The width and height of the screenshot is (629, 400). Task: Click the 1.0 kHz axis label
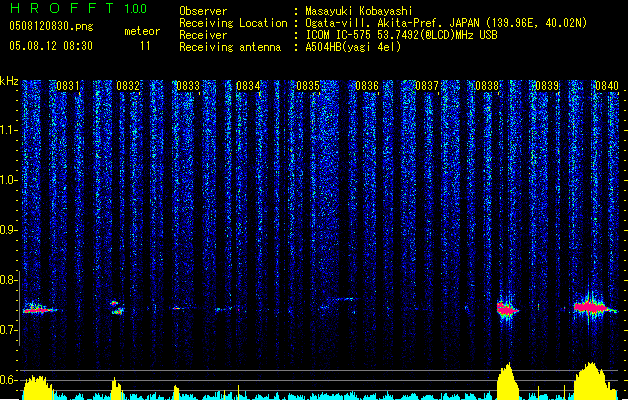[x=9, y=180]
